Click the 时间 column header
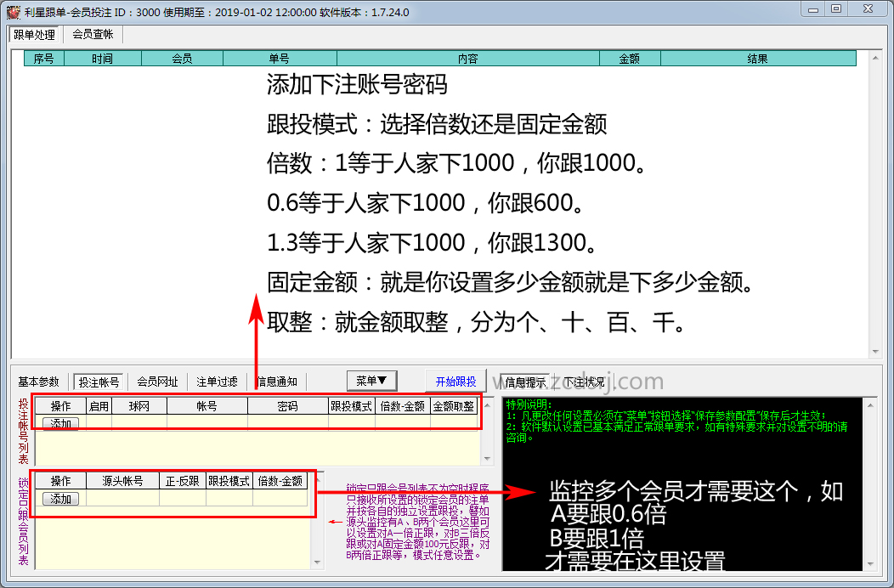The width and height of the screenshot is (894, 588). pyautogui.click(x=102, y=59)
